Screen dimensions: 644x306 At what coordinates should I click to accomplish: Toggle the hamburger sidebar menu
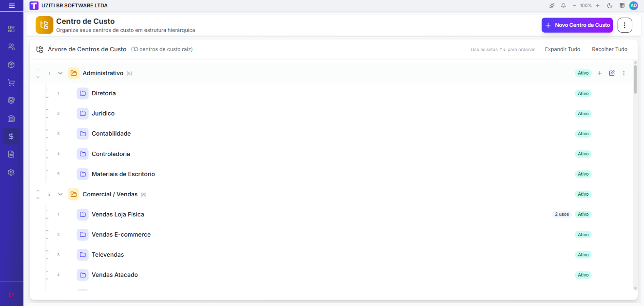coord(12,6)
